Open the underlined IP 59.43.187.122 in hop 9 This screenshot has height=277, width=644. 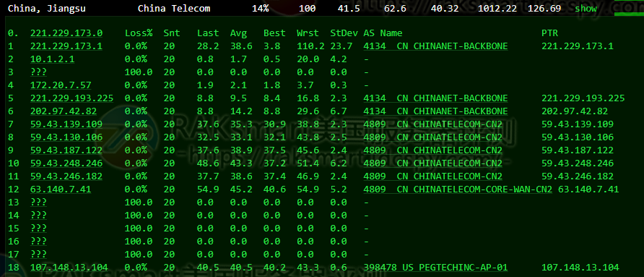[x=66, y=150]
